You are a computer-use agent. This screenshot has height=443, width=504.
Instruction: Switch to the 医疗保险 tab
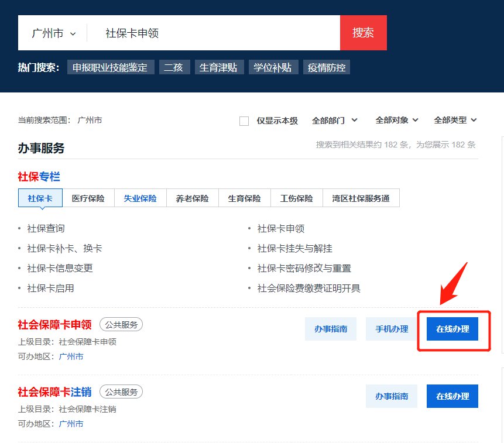point(88,198)
